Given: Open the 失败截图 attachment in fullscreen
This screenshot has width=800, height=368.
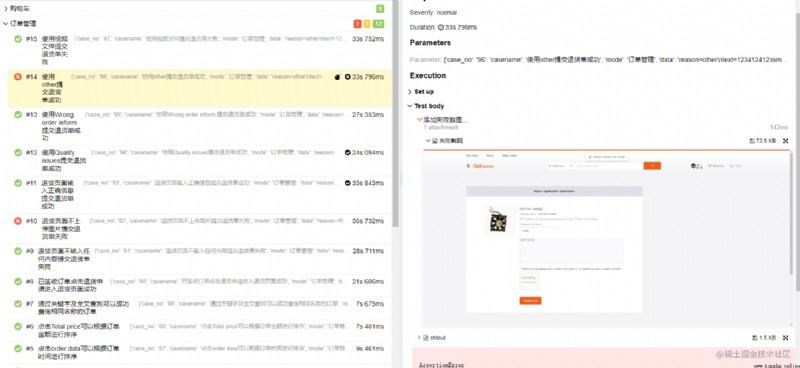Looking at the screenshot, I should pos(785,140).
